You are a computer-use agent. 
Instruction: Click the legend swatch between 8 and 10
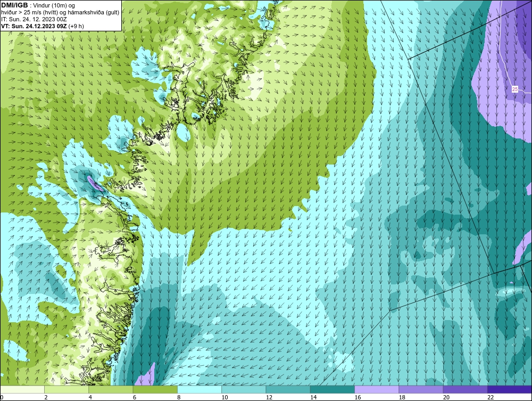coord(199,389)
